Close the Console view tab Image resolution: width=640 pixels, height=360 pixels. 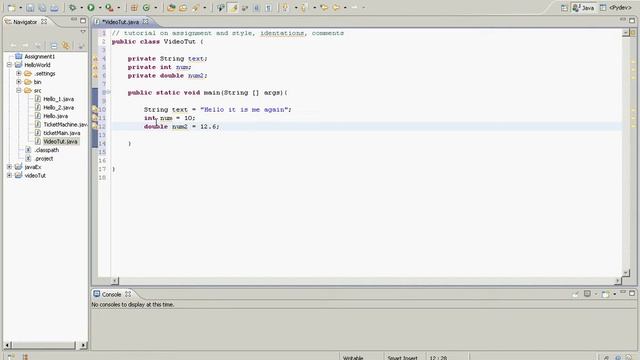(x=128, y=294)
